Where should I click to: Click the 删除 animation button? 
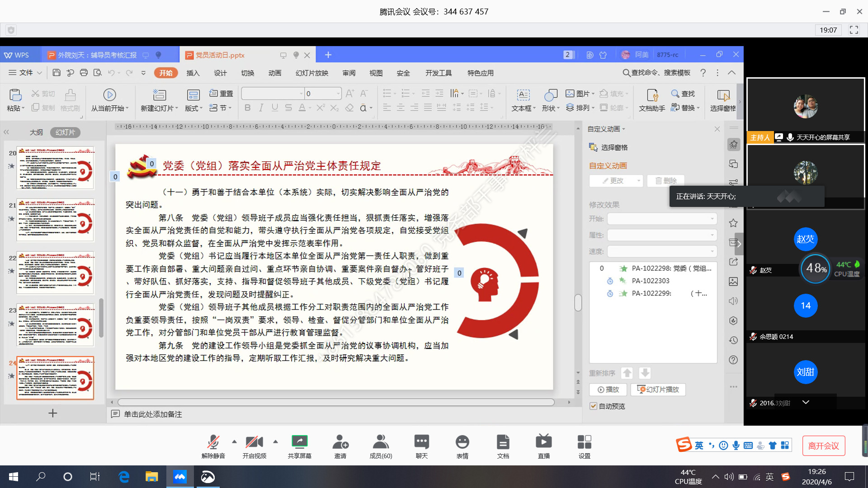[665, 181]
